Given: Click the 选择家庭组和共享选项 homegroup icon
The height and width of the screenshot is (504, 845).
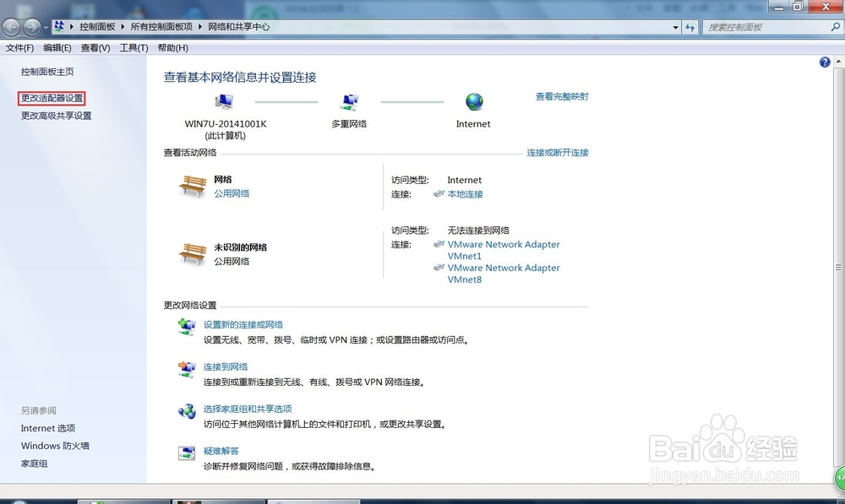Looking at the screenshot, I should coord(187,412).
